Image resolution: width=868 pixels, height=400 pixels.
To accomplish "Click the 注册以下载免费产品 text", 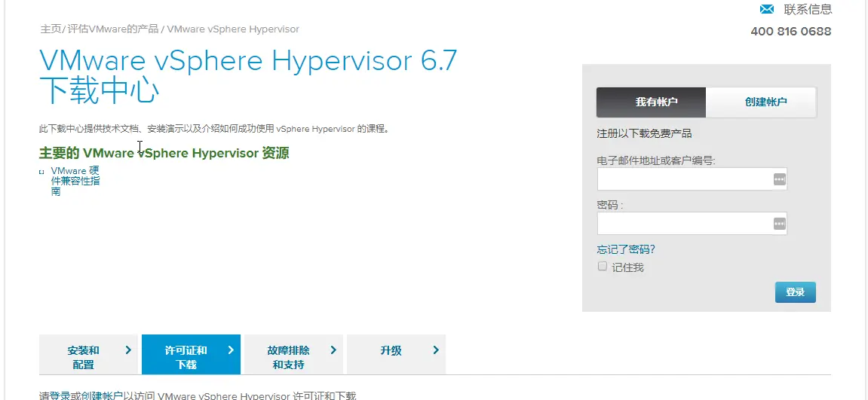I will point(644,133).
